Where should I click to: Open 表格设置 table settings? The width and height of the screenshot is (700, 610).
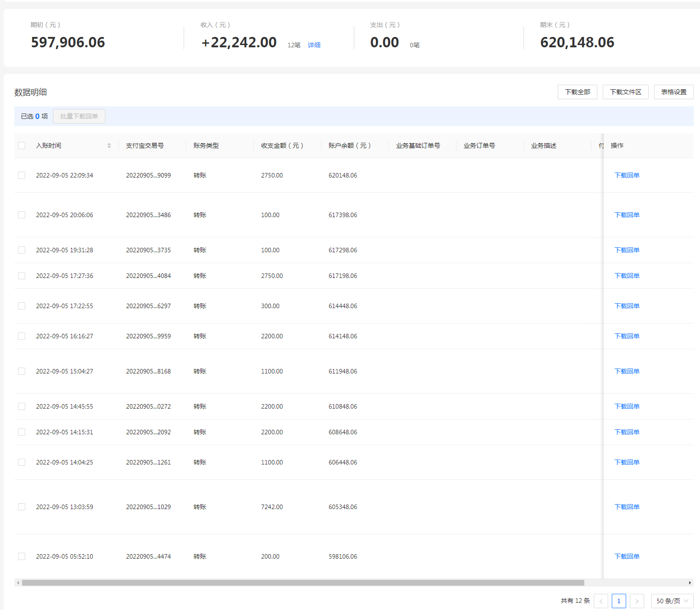click(x=673, y=92)
